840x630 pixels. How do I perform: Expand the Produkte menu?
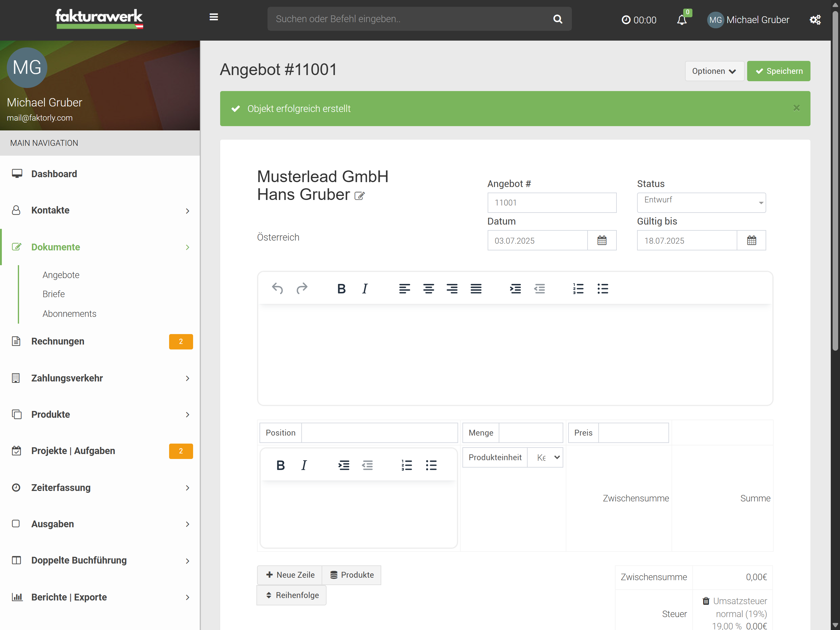click(x=100, y=415)
